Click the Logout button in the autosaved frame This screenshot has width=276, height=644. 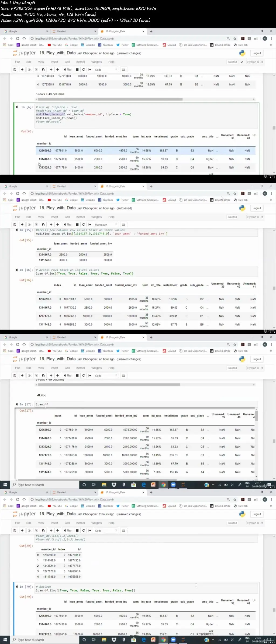[x=257, y=208]
